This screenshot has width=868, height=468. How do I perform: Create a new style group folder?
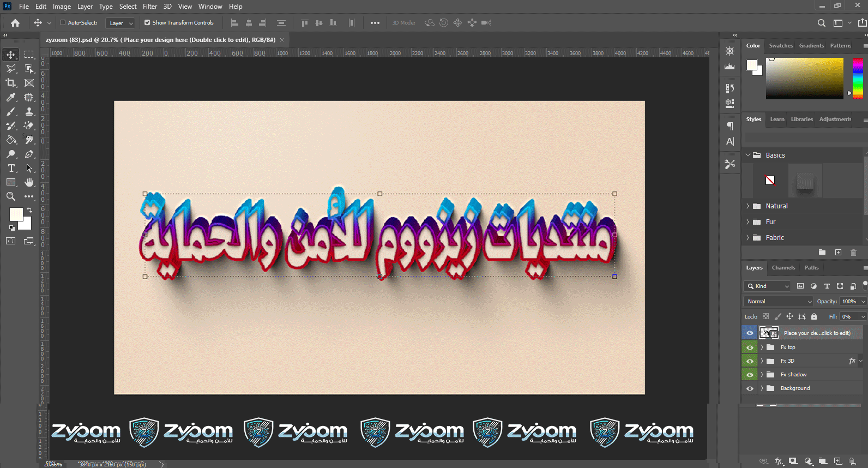[822, 253]
